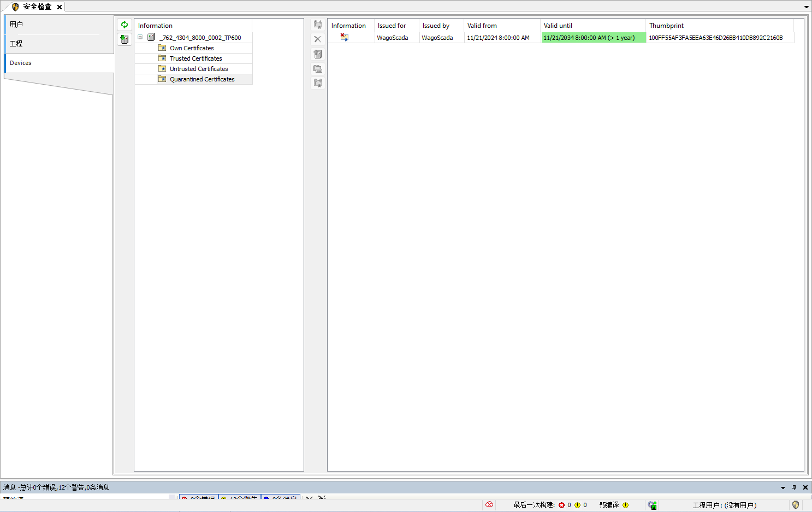Click the device icon with green arrow

point(125,39)
